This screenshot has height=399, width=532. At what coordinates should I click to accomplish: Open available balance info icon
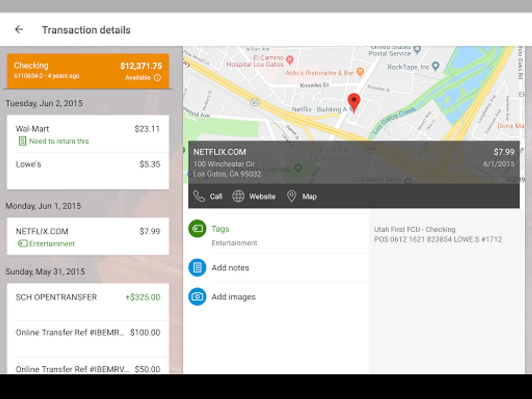157,78
